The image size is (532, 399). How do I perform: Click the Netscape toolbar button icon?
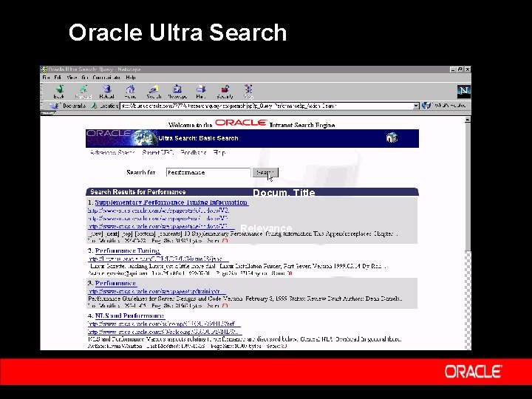point(177,89)
